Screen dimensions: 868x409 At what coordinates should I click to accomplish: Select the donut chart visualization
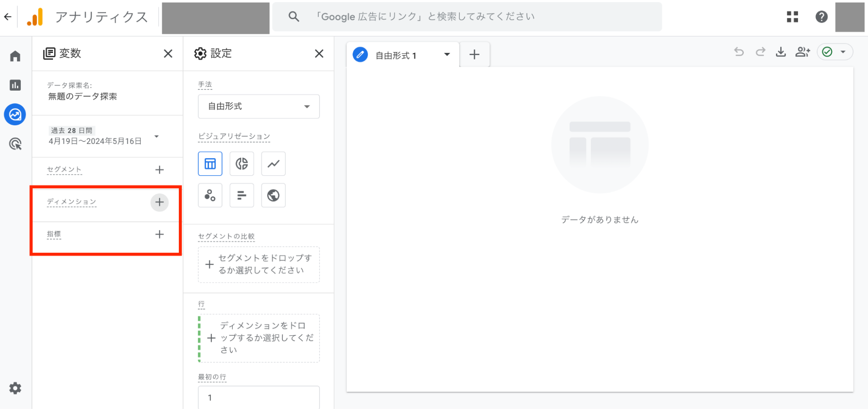[242, 164]
